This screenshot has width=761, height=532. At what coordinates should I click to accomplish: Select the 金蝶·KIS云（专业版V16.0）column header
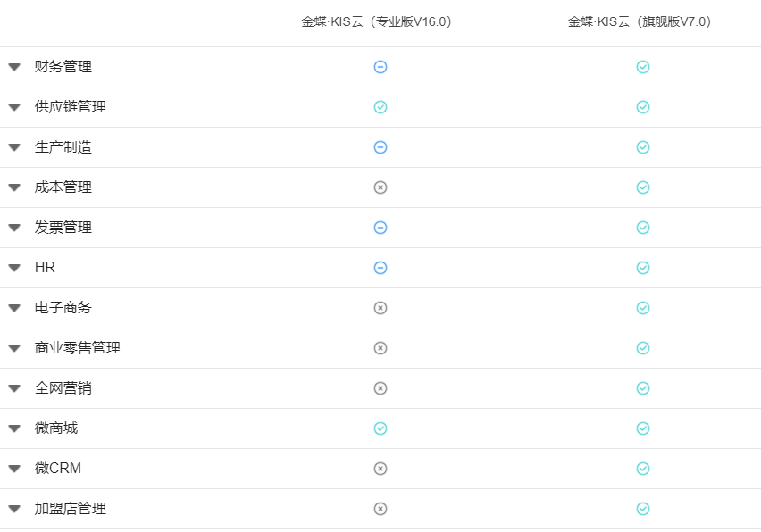click(x=377, y=21)
